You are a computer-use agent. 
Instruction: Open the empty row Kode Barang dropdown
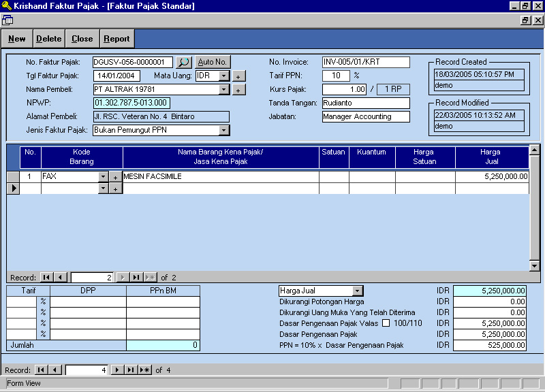pos(104,189)
